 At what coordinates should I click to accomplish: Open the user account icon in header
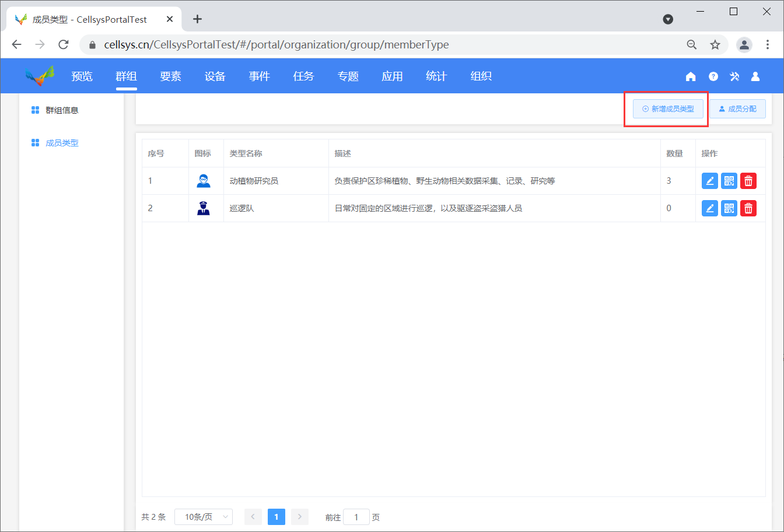(755, 76)
